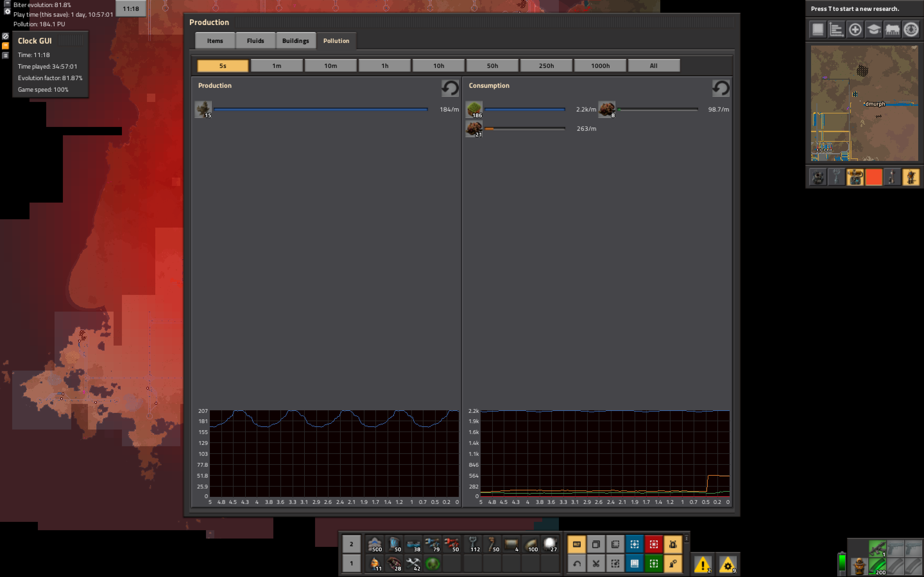Select the red deconstruction planner shortcut
Screen dimensions: 924x577
[654, 544]
